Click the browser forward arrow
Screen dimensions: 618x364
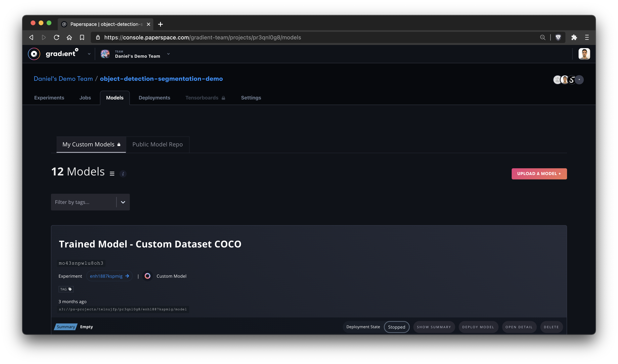point(44,37)
